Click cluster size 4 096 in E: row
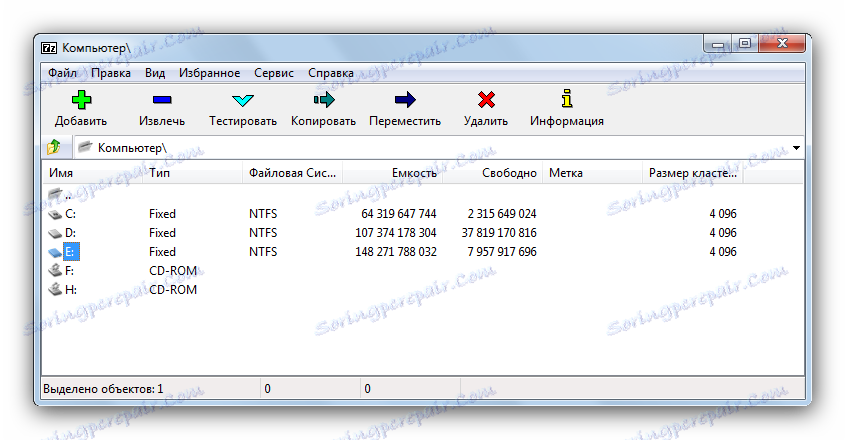The image size is (846, 440). (x=723, y=252)
